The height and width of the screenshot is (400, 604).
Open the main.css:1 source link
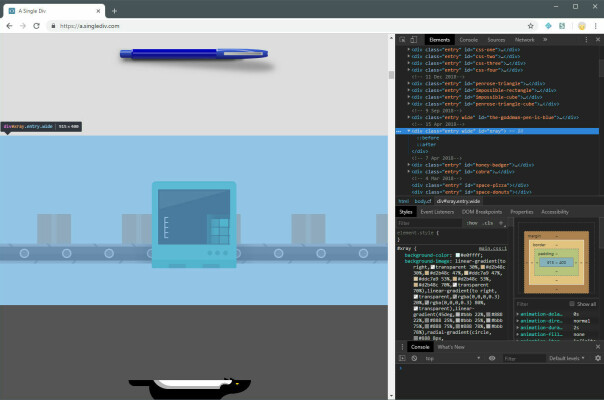(493, 249)
